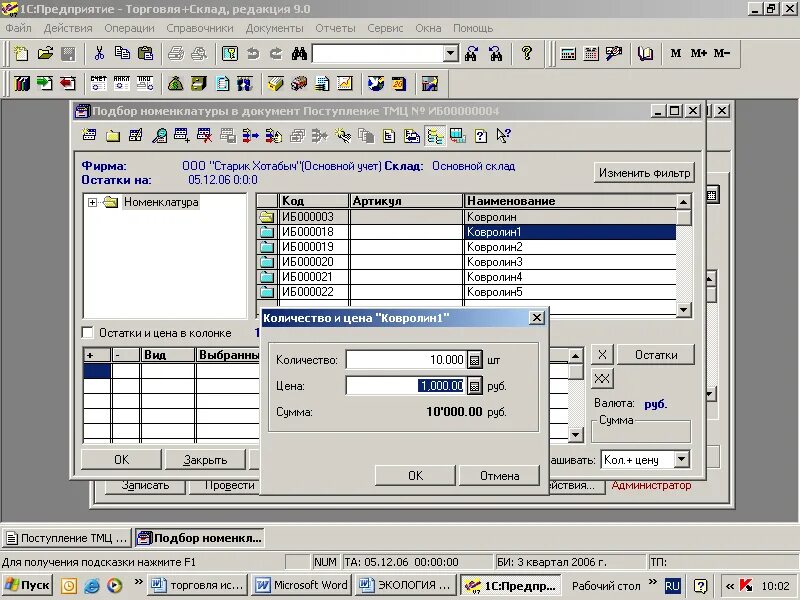800x600 pixels.
Task: Click the new folder icon in selection toolbar
Action: (x=113, y=135)
